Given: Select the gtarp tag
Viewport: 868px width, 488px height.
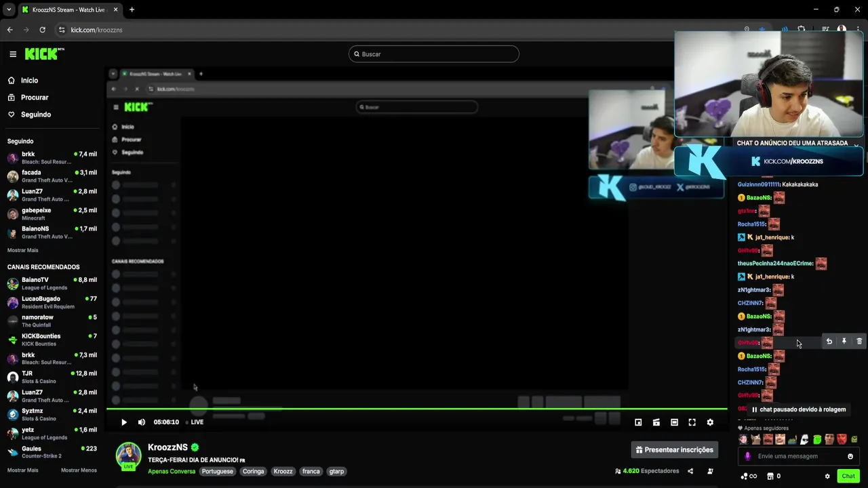Looking at the screenshot, I should [x=336, y=471].
